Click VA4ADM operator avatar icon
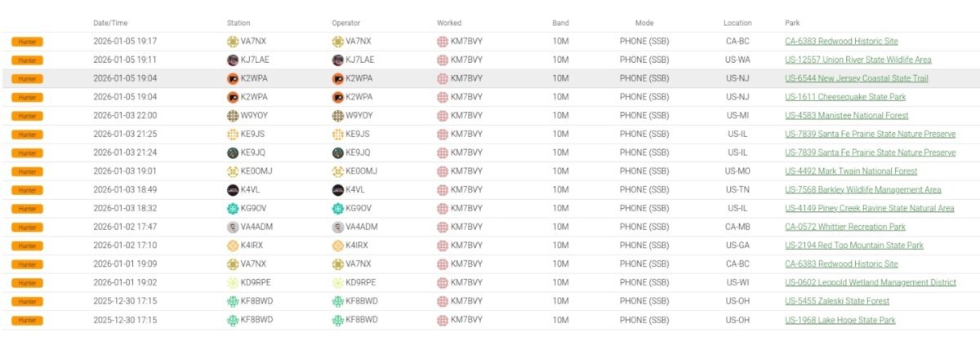This screenshot has width=980, height=341. 338,228
